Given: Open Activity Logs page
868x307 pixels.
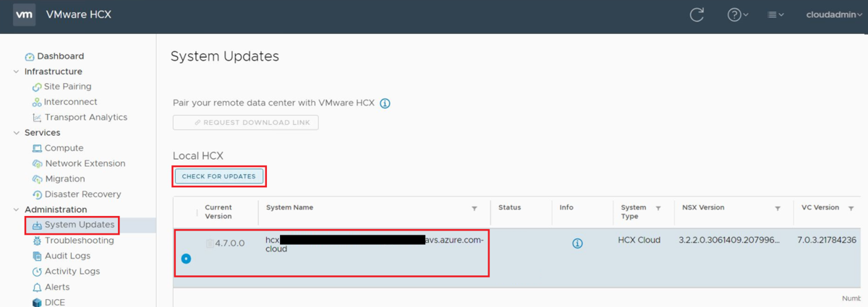Looking at the screenshot, I should click(72, 271).
